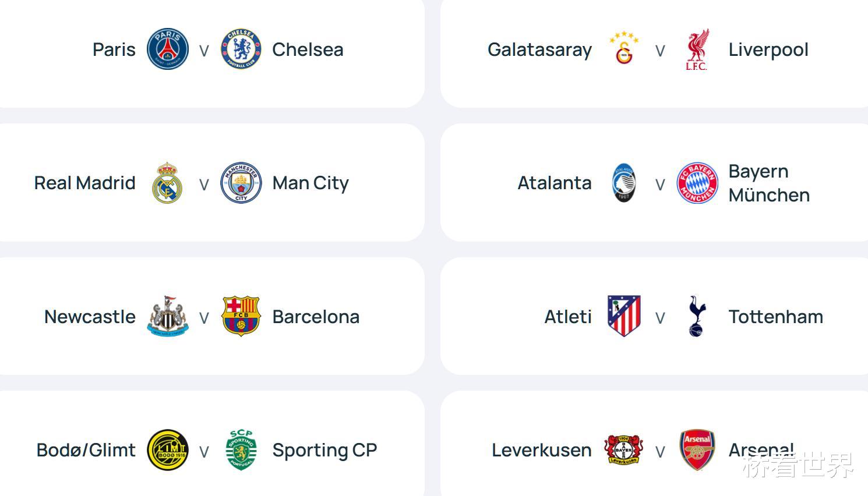The width and height of the screenshot is (868, 496).
Task: Select the Sporting CP team name
Action: (324, 450)
